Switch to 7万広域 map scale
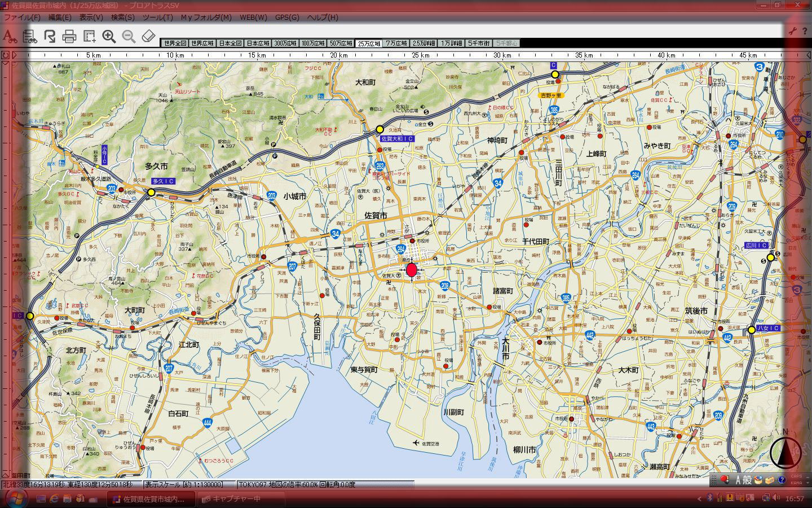Viewport: 812px width, 508px height. (x=396, y=43)
